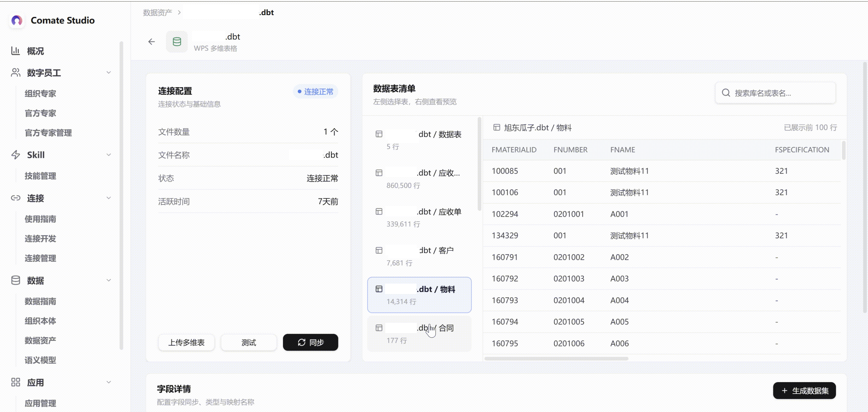Click the Skill lightning icon
Screen dimensions: 868x412
(x=15, y=155)
